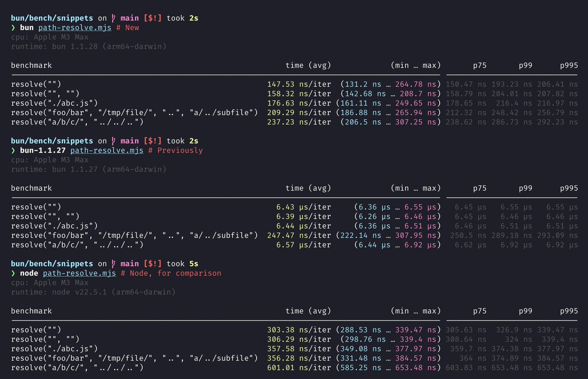Click the '585.25 ns' minimum value
The height and width of the screenshot is (379, 588).
tap(361, 367)
